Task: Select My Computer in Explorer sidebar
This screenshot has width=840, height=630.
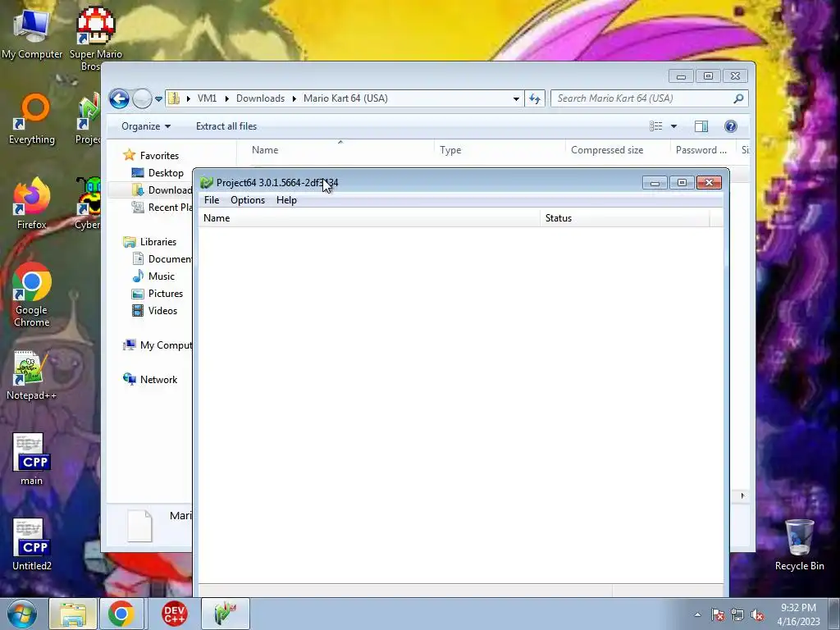Action: (x=166, y=345)
